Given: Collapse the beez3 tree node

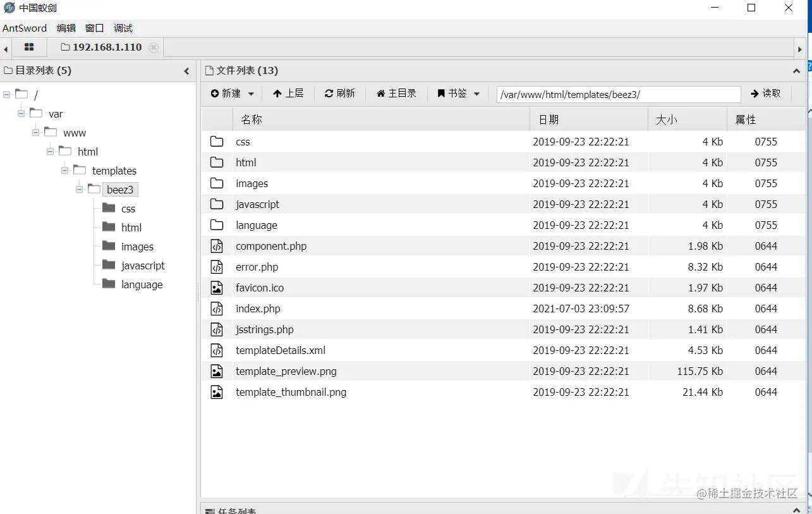Looking at the screenshot, I should pos(79,189).
